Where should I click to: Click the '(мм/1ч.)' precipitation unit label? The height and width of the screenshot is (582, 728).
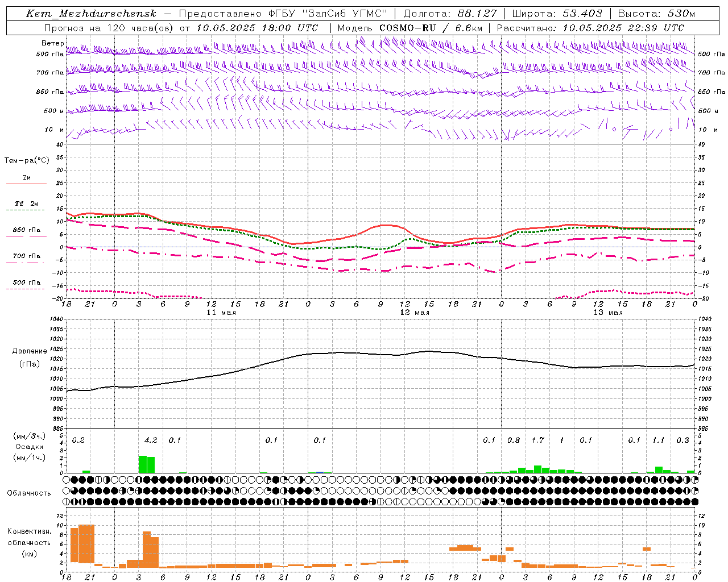tap(29, 458)
